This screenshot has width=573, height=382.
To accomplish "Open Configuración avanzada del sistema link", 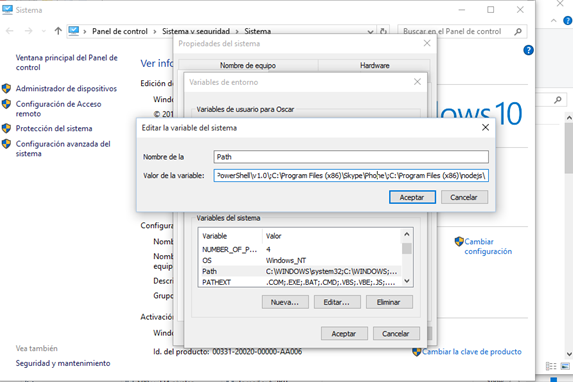I will point(63,148).
